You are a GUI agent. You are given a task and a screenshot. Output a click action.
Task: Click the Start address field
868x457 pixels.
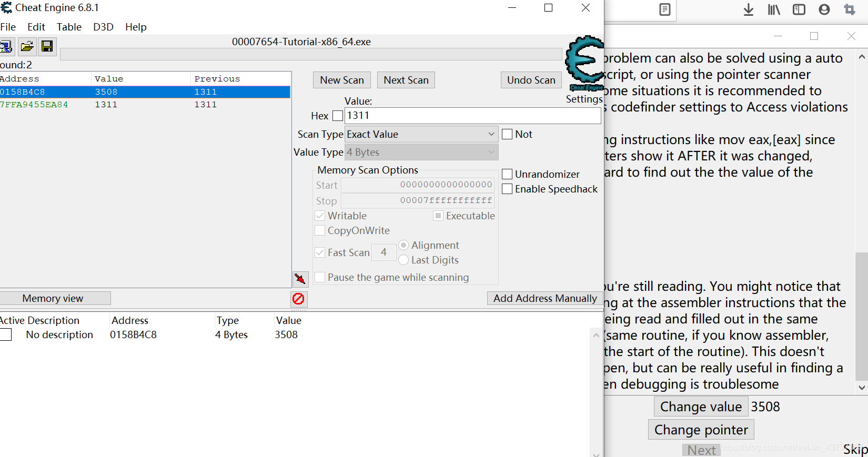coord(418,185)
